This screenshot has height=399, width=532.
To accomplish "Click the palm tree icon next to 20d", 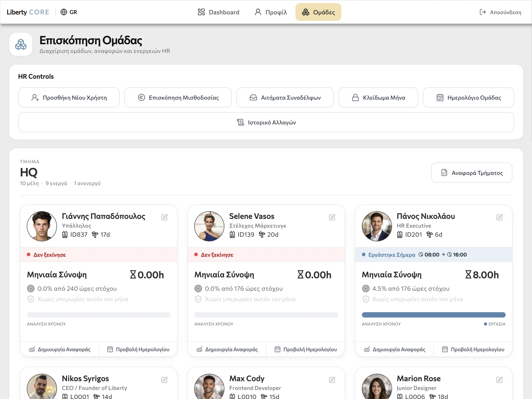I will pyautogui.click(x=262, y=234).
